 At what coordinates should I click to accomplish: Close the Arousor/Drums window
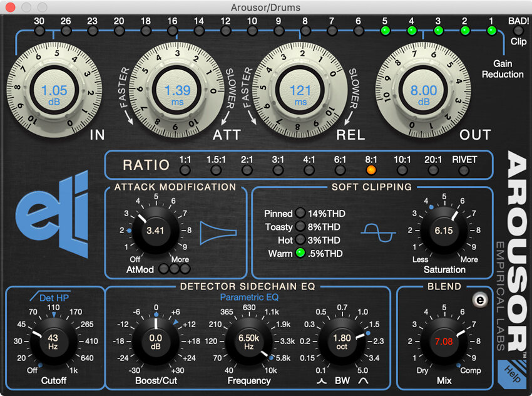click(11, 7)
